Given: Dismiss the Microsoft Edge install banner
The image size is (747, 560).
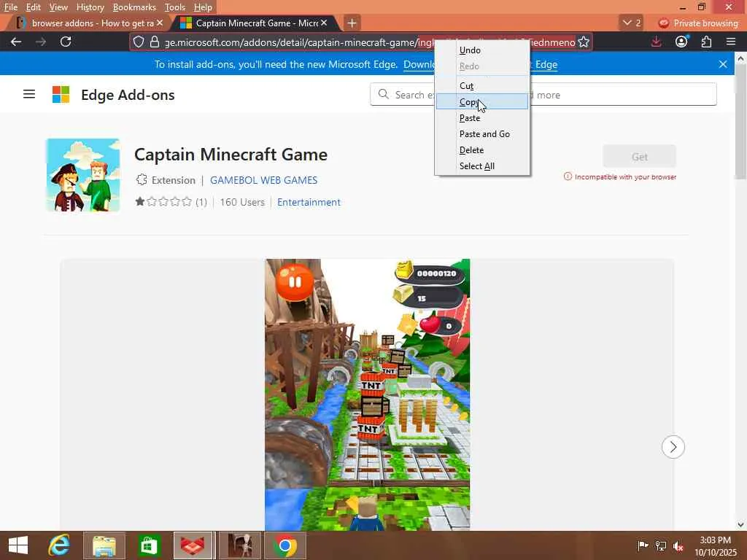Looking at the screenshot, I should (x=723, y=64).
